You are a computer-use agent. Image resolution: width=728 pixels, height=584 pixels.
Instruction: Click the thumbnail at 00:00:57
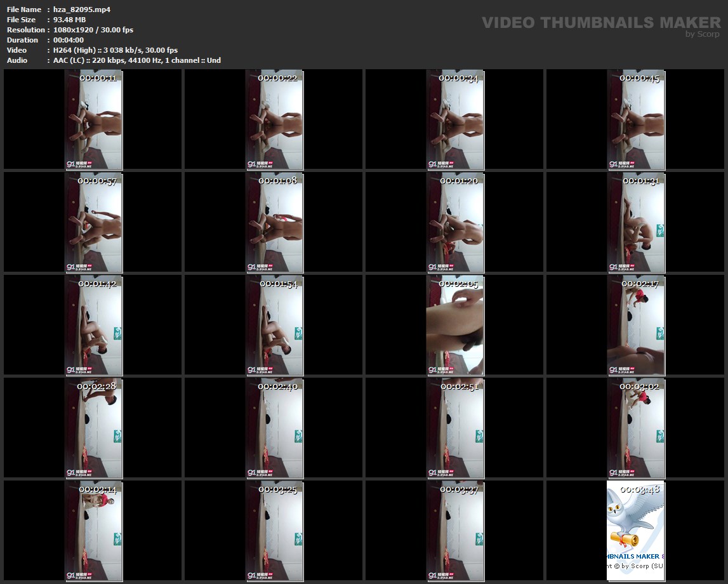94,223
